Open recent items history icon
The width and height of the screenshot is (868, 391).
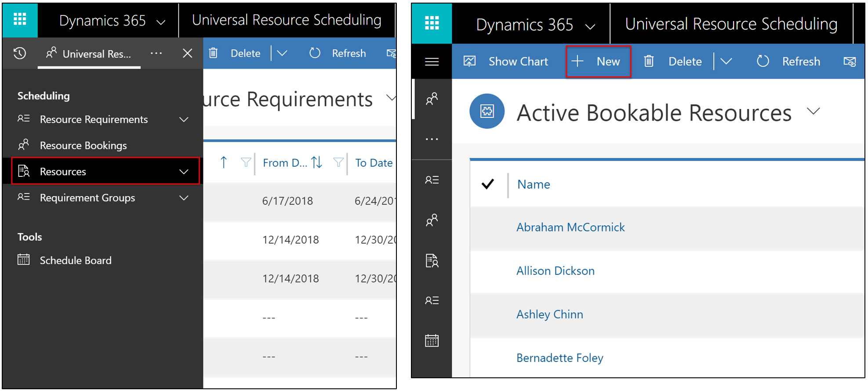click(20, 54)
